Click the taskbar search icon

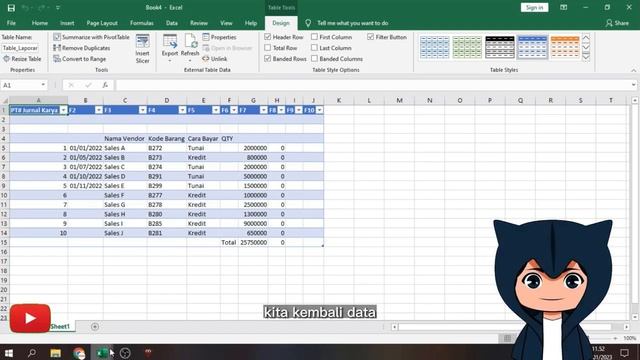[32, 353]
